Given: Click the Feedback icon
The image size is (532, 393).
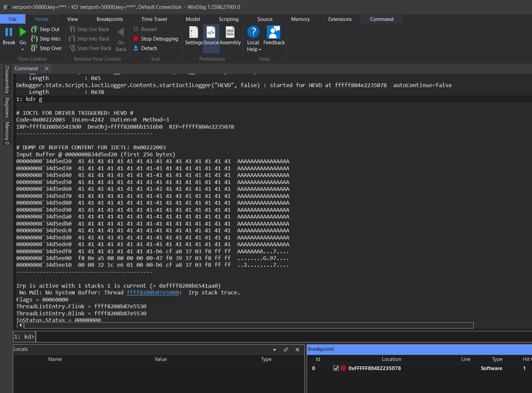Looking at the screenshot, I should 274,32.
